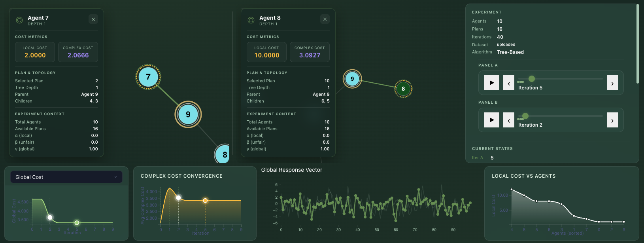Viewport: 644px width, 243px height.
Task: Click 'Parent Agent 9' in Agent 7 card
Action: point(57,94)
